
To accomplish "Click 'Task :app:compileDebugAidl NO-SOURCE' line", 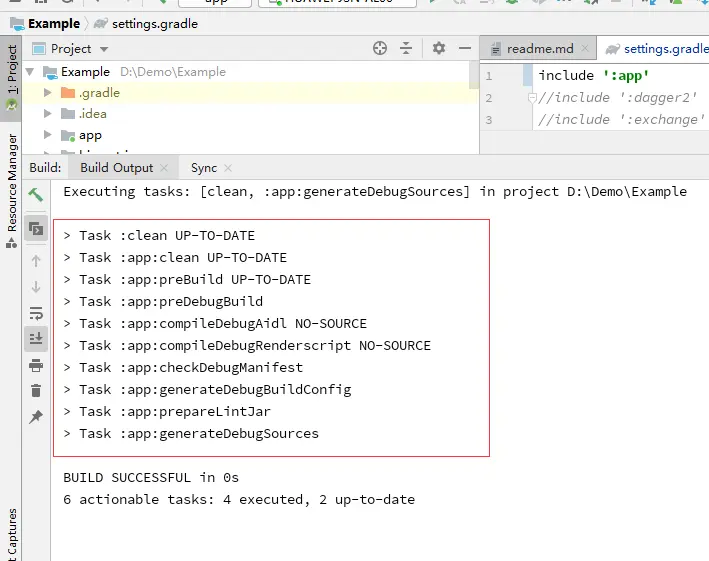I will tap(215, 324).
